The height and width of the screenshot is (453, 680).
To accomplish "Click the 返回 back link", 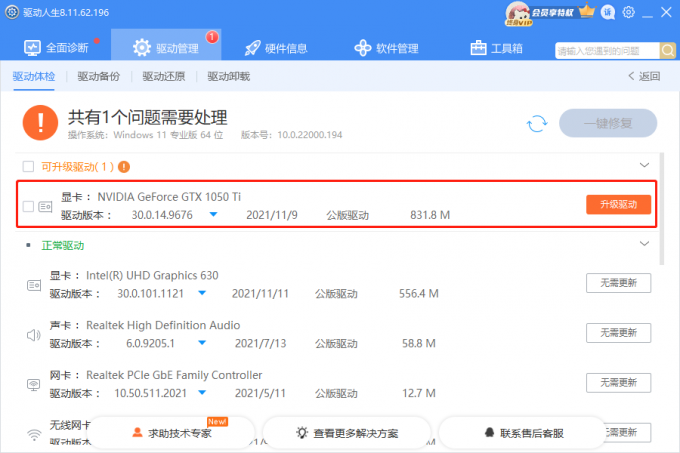I will (644, 77).
